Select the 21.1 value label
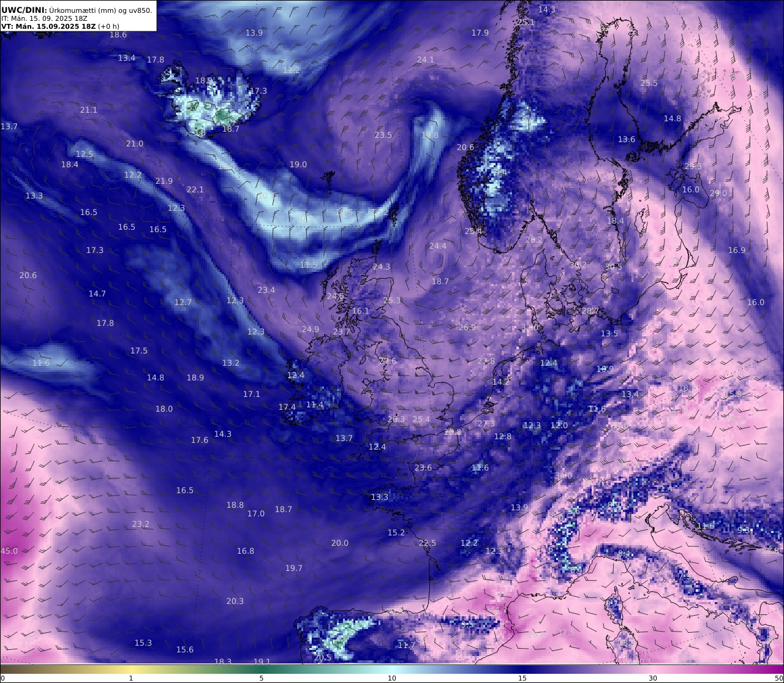 88,110
